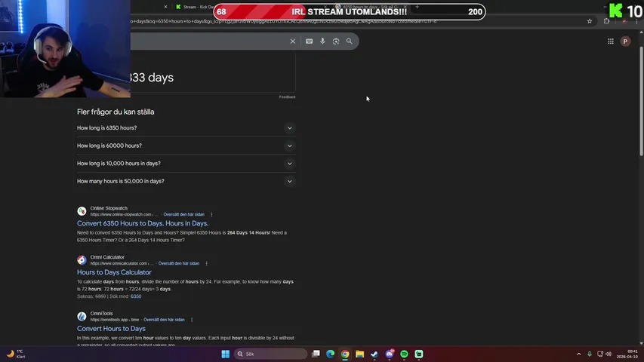Click the Windows taskbar search box
The width and height of the screenshot is (644, 362).
270,354
